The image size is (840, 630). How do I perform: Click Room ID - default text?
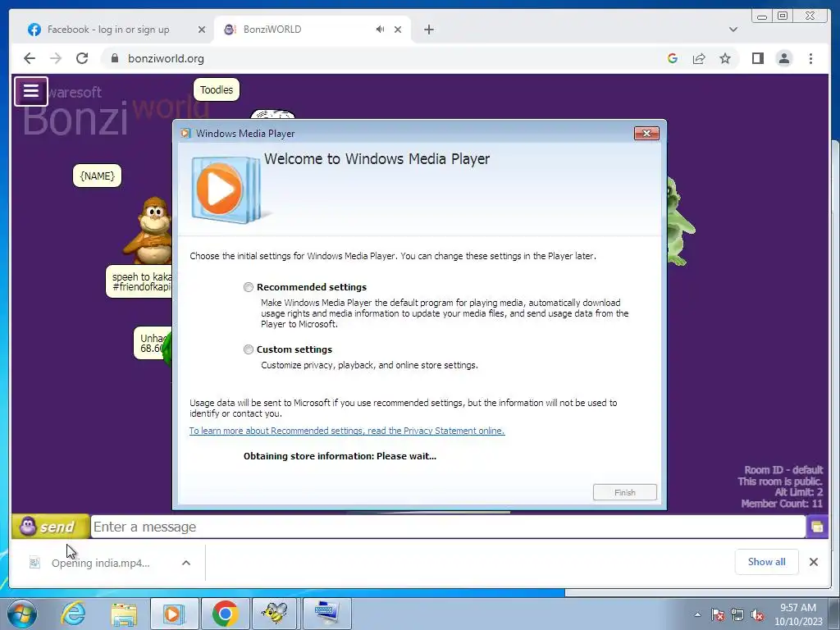coord(783,470)
